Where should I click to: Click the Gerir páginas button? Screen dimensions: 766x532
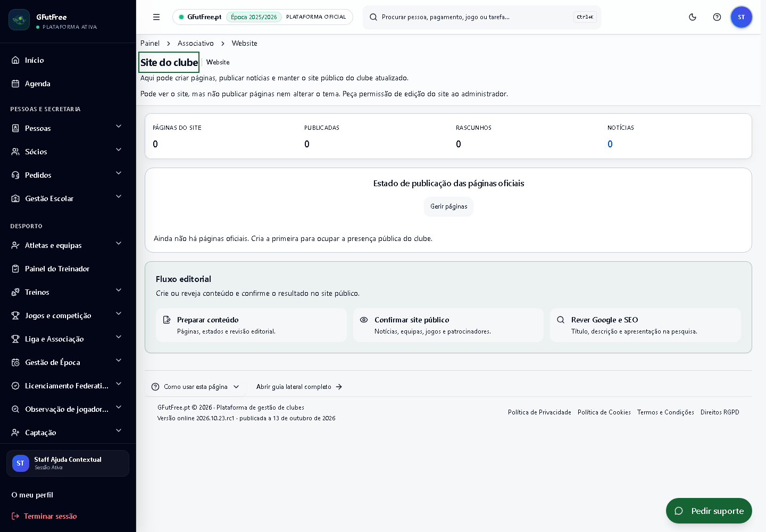click(448, 206)
